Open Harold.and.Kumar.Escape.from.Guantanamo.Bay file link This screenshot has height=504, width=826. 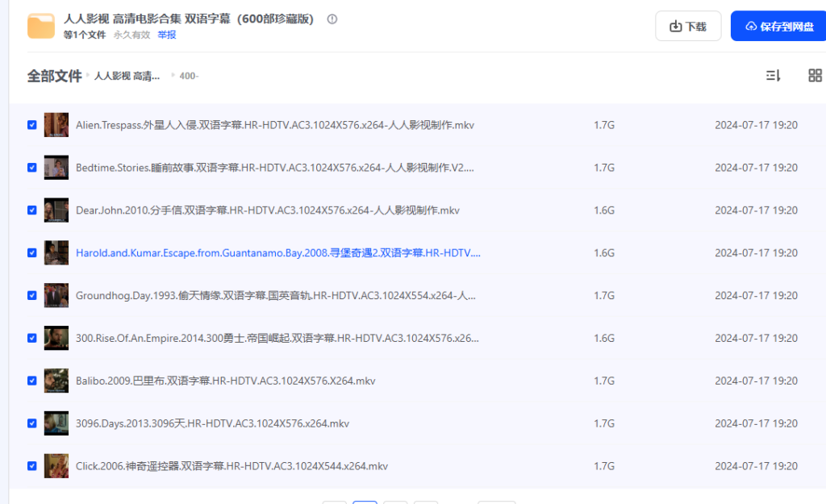(x=278, y=252)
